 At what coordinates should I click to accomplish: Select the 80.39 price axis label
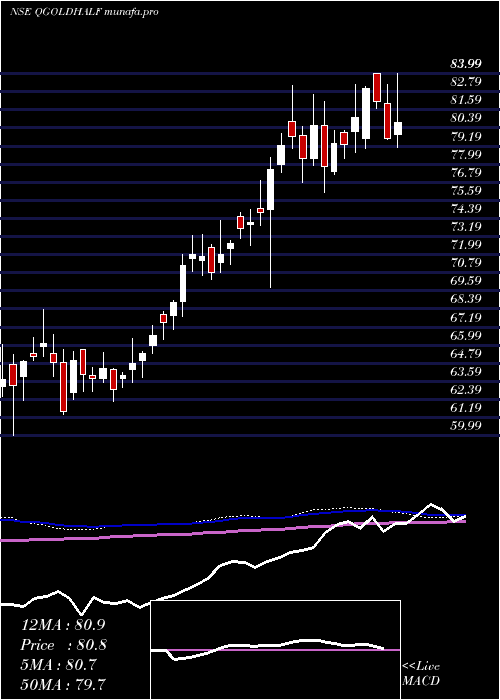coord(466,118)
